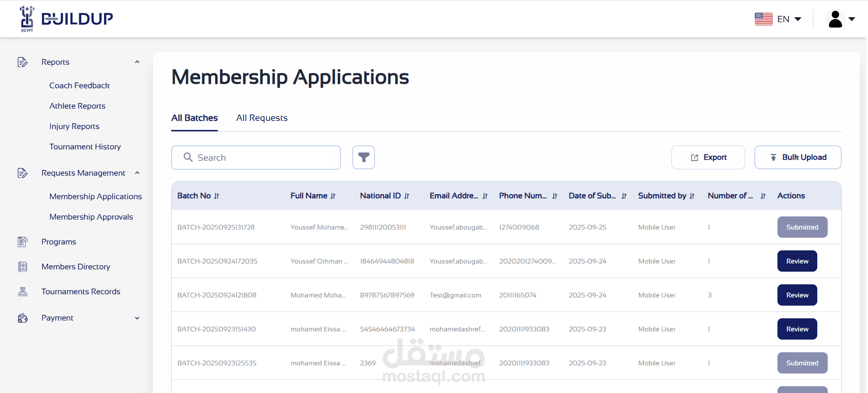
Task: Click name Mohamed Moha... in table
Action: tap(318, 295)
